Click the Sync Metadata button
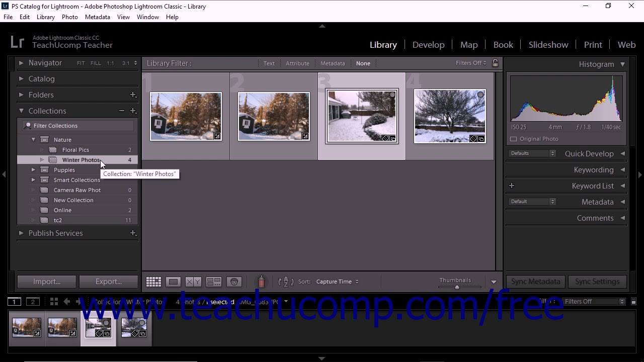This screenshot has height=362, width=644. click(x=536, y=282)
